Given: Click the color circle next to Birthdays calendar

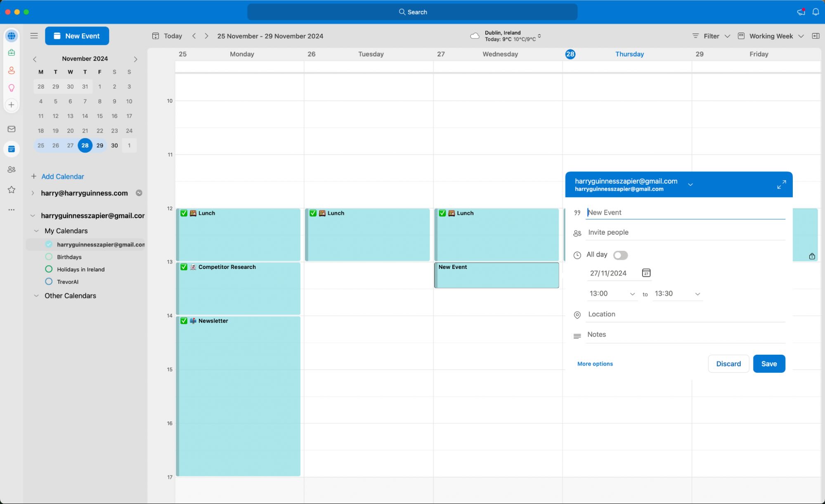Looking at the screenshot, I should tap(48, 257).
